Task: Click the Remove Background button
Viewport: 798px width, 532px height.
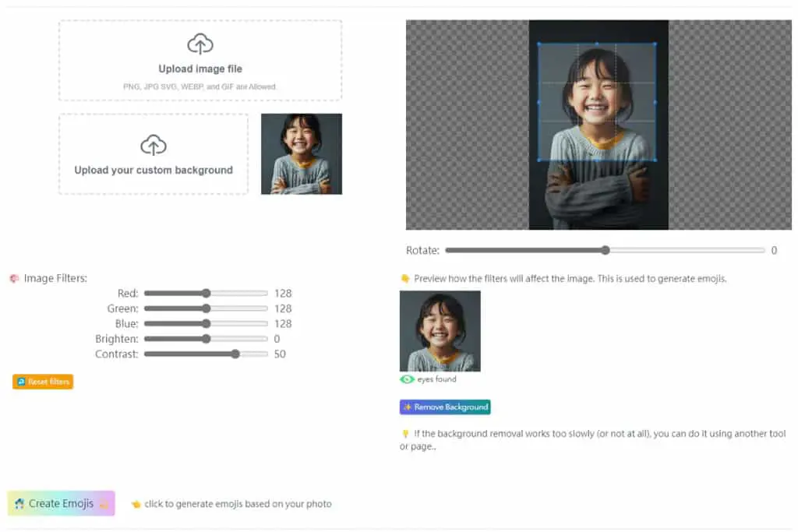Action: [x=445, y=407]
